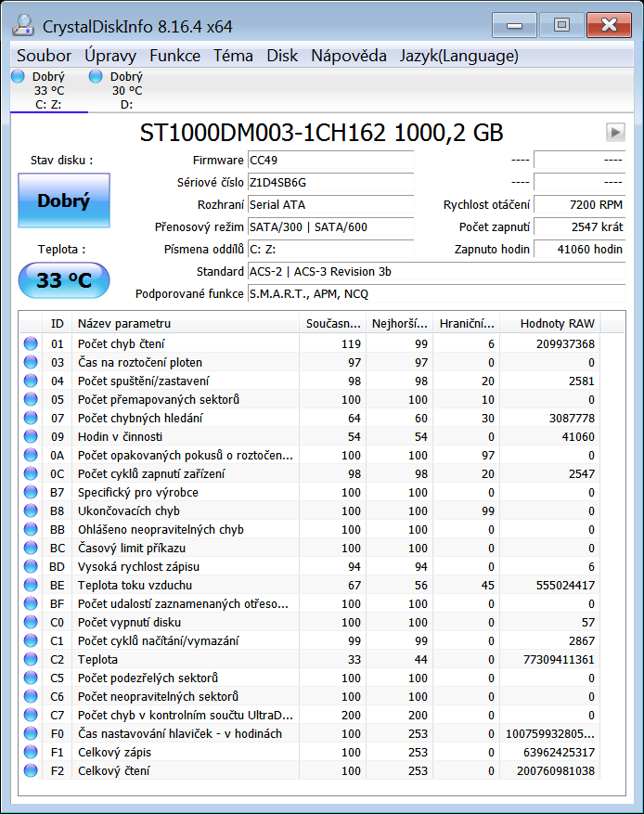644x814 pixels.
Task: Open the Jazyk(Language) menu
Action: coord(458,56)
